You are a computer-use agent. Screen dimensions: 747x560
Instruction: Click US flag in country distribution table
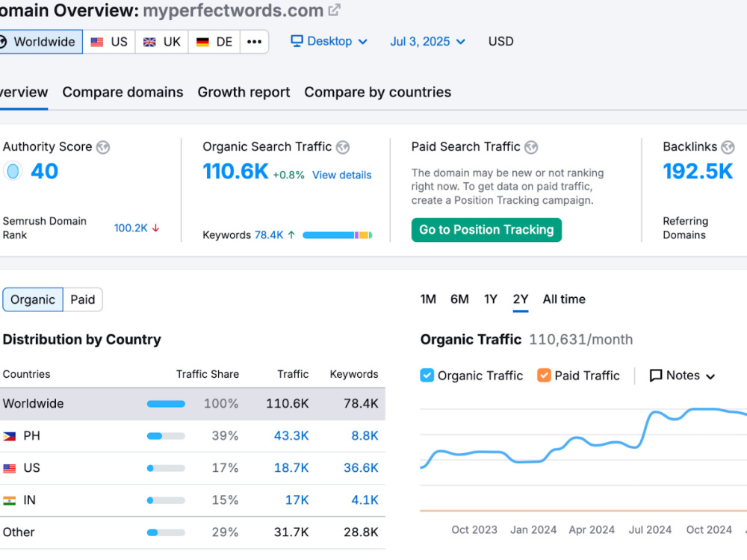click(10, 468)
